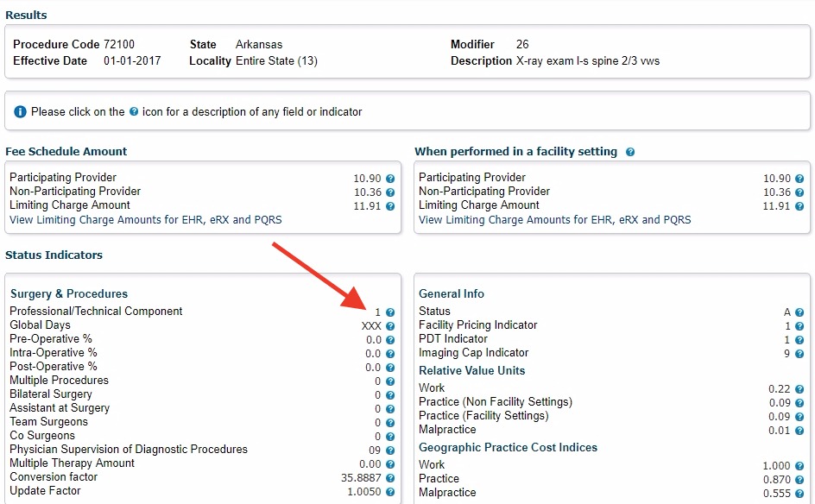This screenshot has width=815, height=504.
Task: Click help icon beside Work RVU 0.22
Action: coord(799,389)
